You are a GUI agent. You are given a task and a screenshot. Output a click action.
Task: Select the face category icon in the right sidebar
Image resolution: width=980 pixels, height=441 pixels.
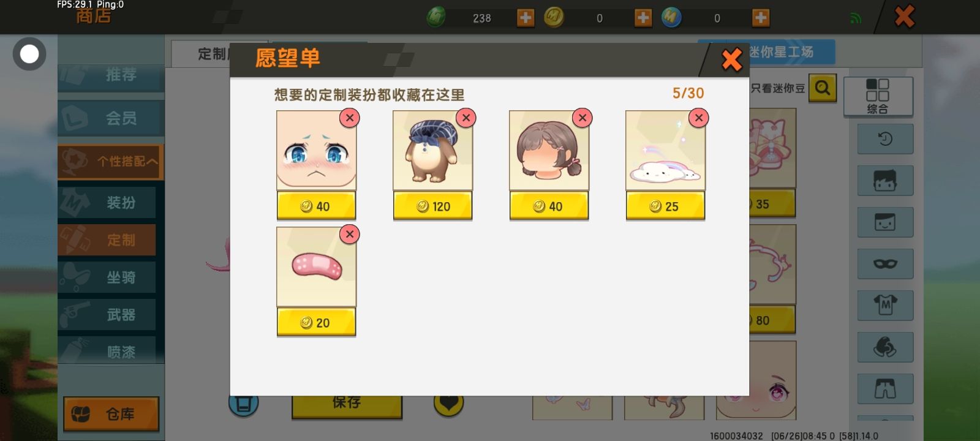[x=885, y=222]
